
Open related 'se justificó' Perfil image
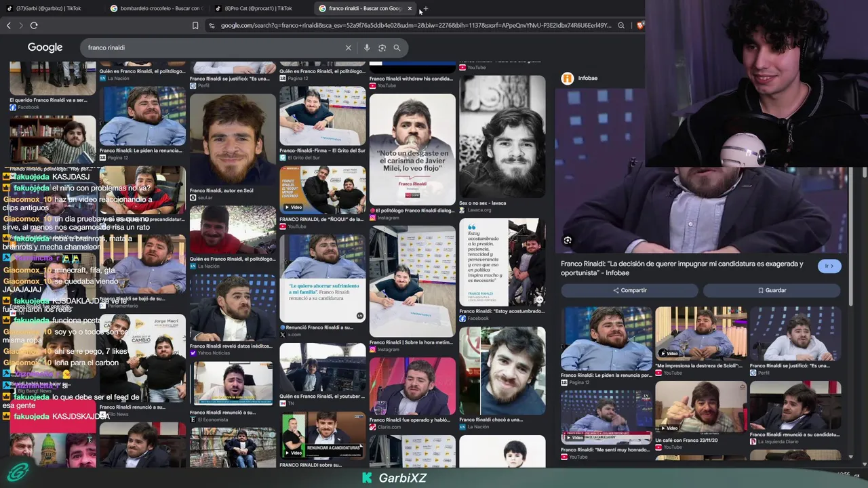[795, 333]
